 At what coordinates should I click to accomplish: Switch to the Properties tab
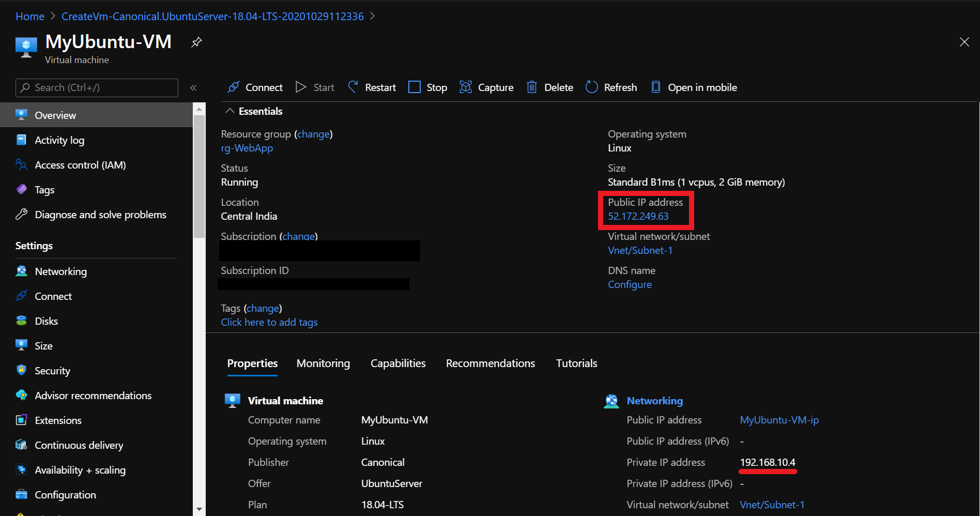click(x=252, y=363)
